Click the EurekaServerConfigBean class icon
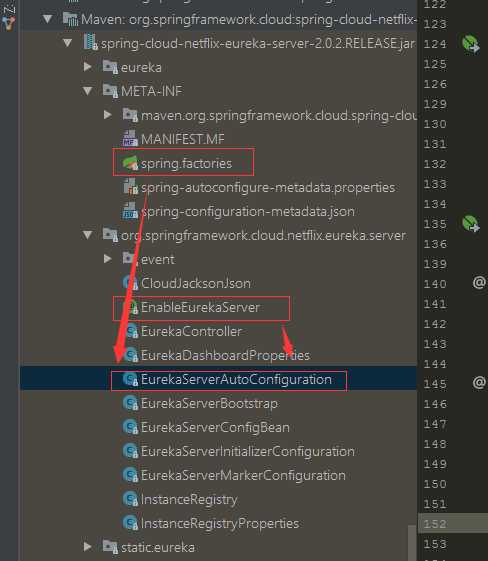488x561 pixels. [x=130, y=427]
